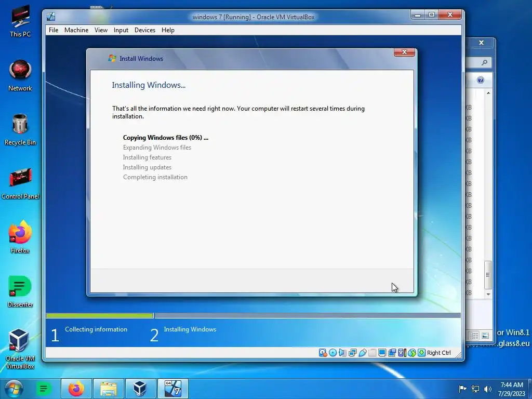Click the search magnifier in background window

pyautogui.click(x=485, y=62)
